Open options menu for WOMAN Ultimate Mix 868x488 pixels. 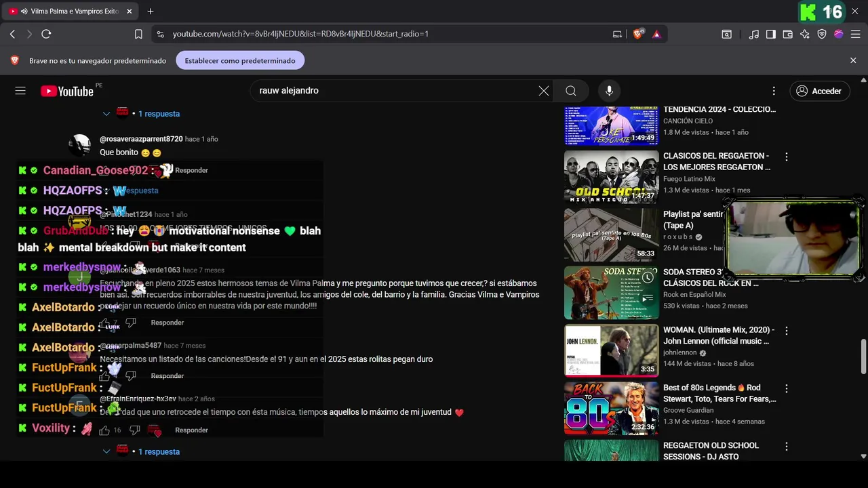pos(787,331)
